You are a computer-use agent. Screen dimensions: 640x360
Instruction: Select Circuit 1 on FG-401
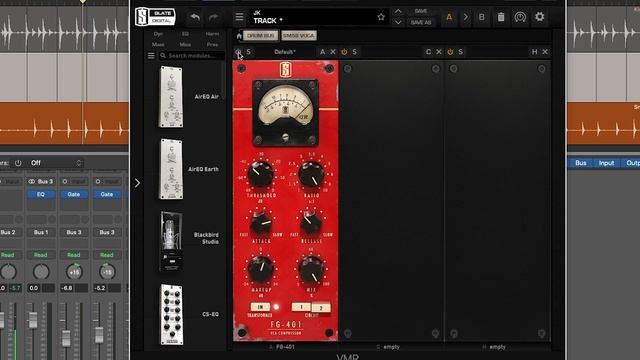[x=301, y=307]
